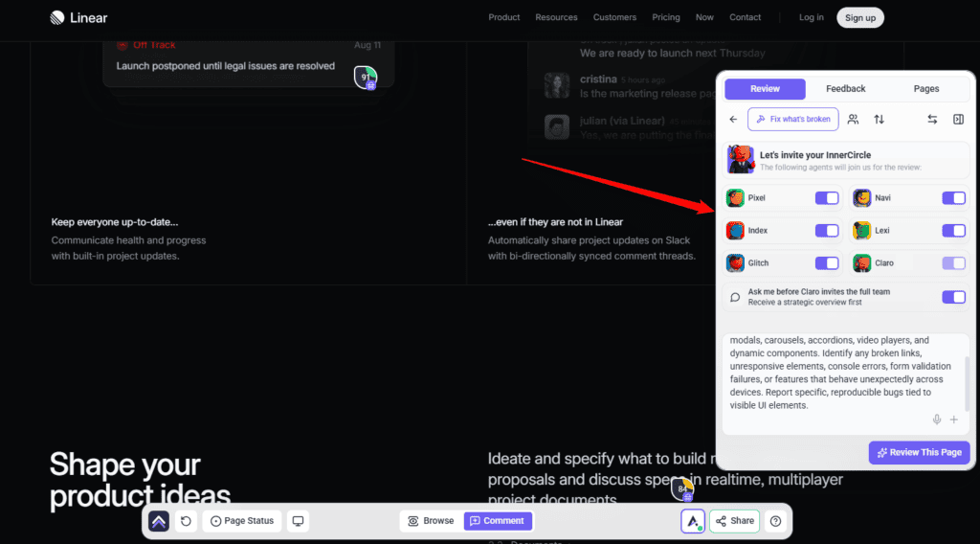Click the comment pin marked 84
This screenshot has width=980, height=544.
point(681,489)
